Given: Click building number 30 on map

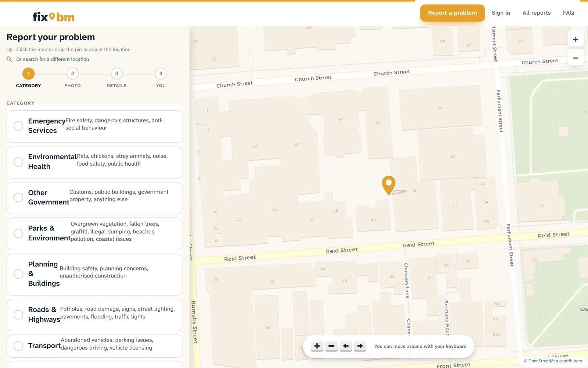Looking at the screenshot, I should point(452,156).
